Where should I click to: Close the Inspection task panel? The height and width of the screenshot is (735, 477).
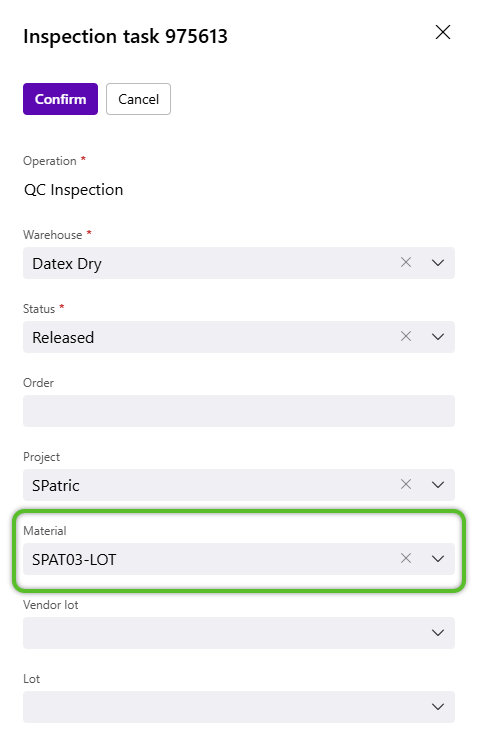pyautogui.click(x=442, y=32)
